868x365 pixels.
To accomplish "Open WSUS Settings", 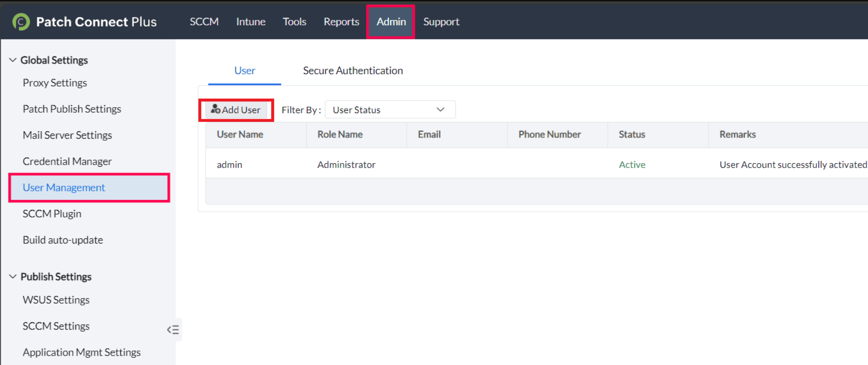I will click(56, 300).
